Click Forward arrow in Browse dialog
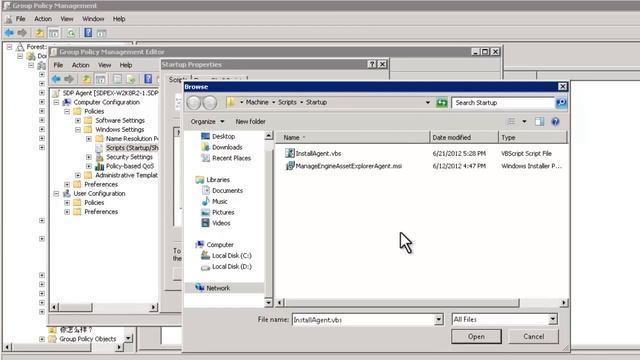Screen dimensions: 640x360 210,102
